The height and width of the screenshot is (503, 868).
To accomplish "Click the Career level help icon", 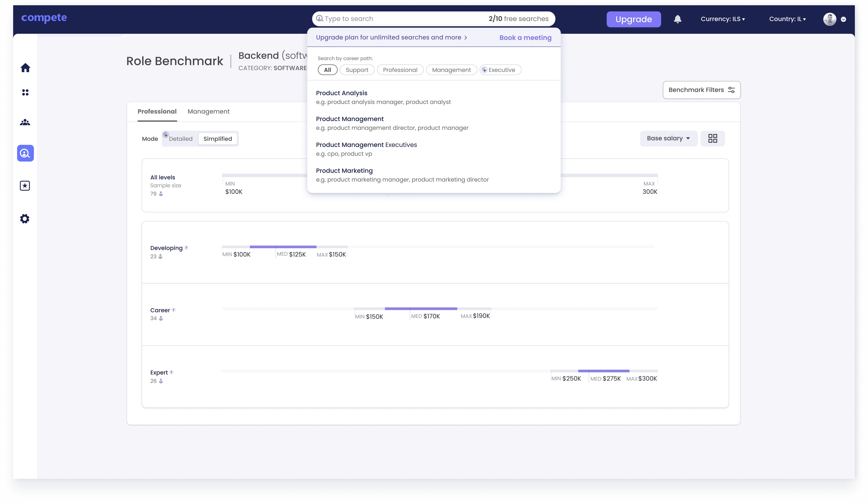I will [174, 310].
